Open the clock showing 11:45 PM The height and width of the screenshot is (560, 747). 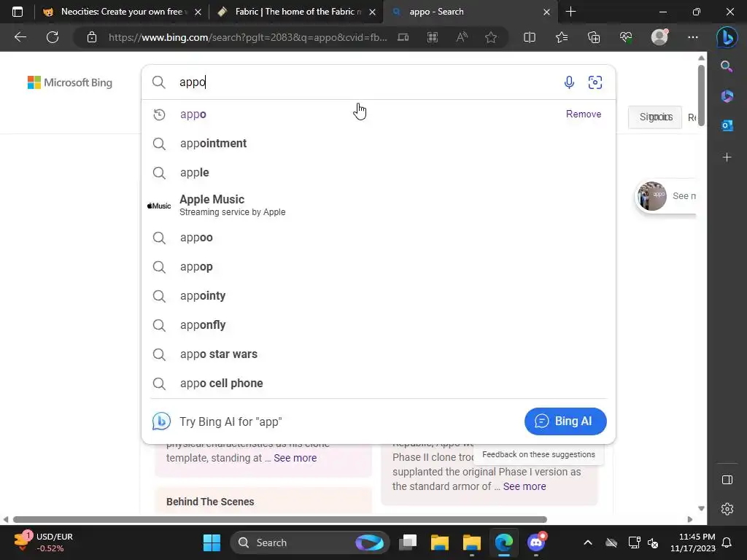693,542
